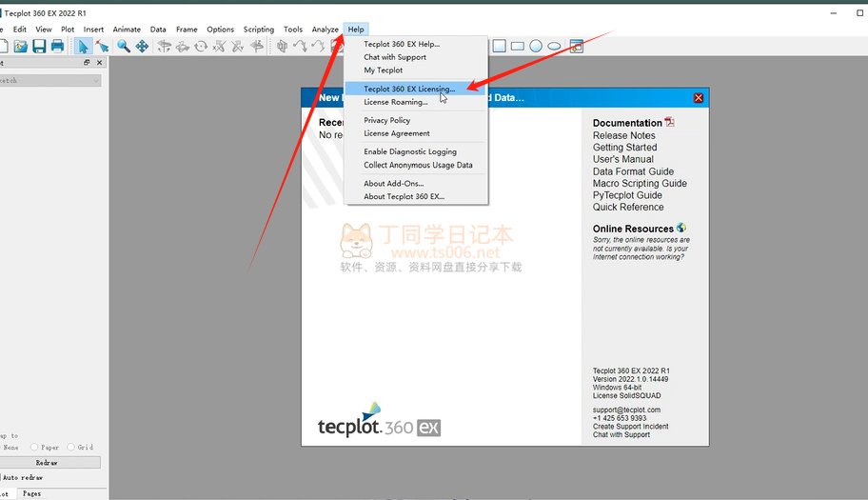Select the Paper snap radio button
The image size is (868, 500).
[34, 447]
